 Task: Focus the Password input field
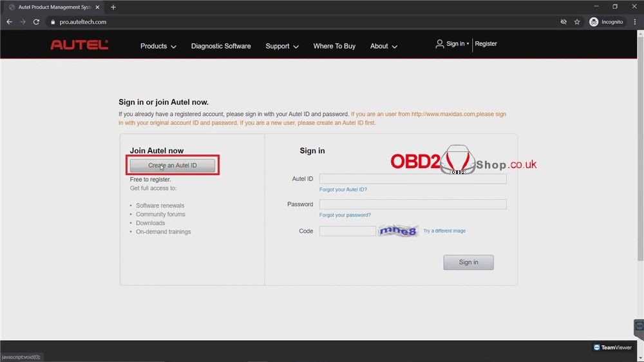(x=413, y=204)
